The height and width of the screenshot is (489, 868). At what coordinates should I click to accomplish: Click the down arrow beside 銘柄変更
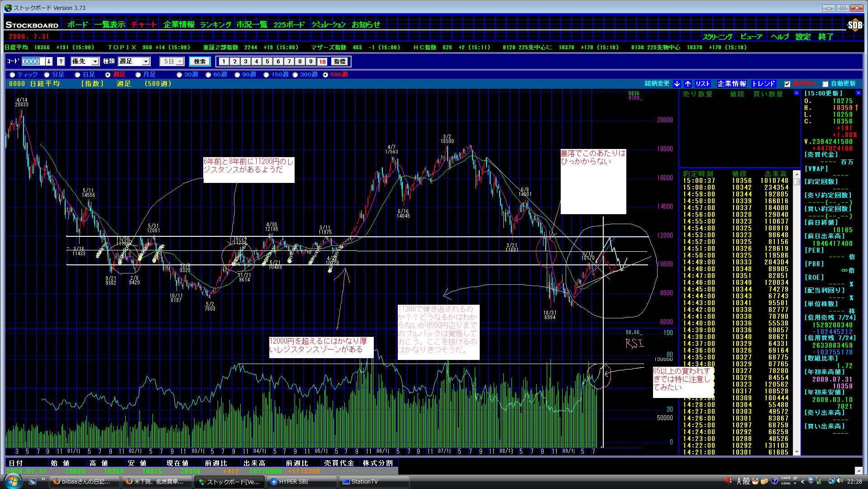677,84
